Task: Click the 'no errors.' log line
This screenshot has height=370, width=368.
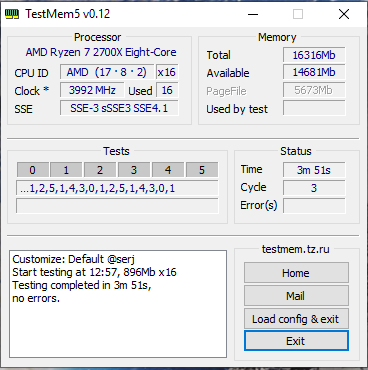Action: coord(36,298)
